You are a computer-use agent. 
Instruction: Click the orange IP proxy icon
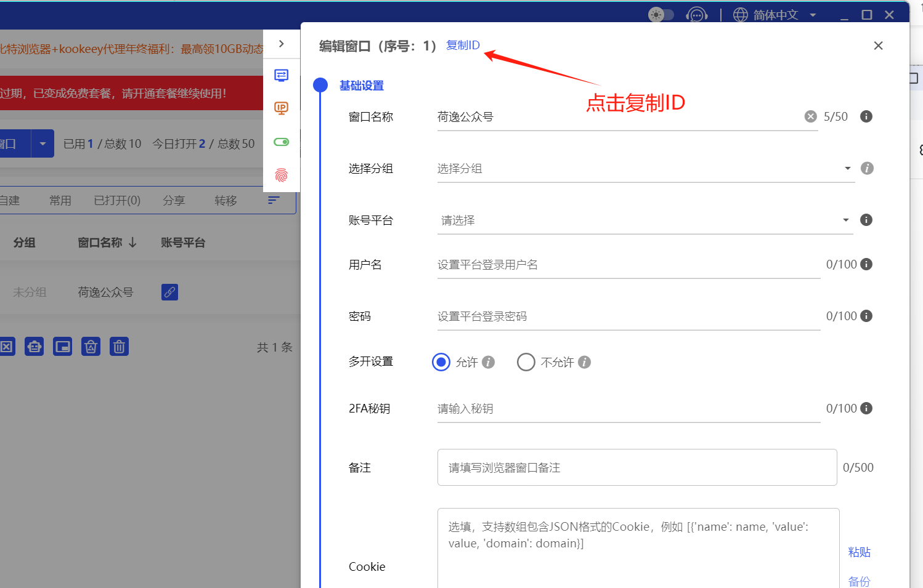pos(281,108)
